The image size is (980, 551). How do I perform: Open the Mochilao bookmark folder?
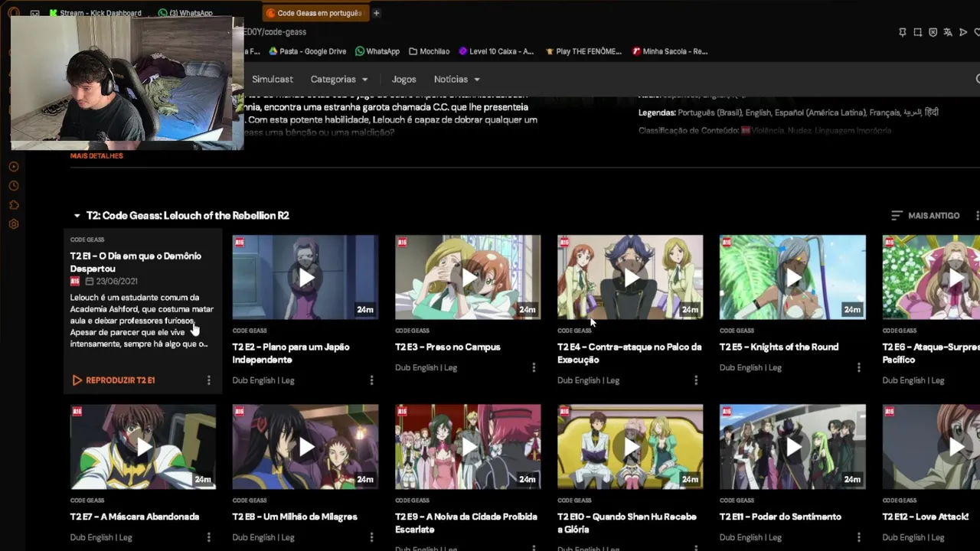(x=429, y=51)
